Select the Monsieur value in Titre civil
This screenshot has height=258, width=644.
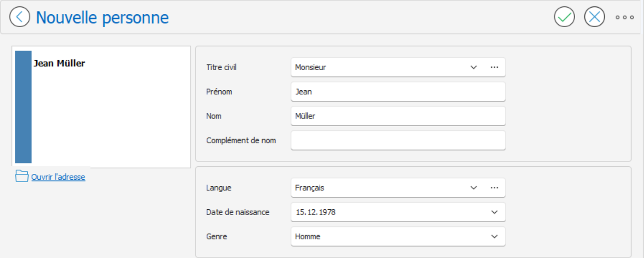[x=311, y=67]
